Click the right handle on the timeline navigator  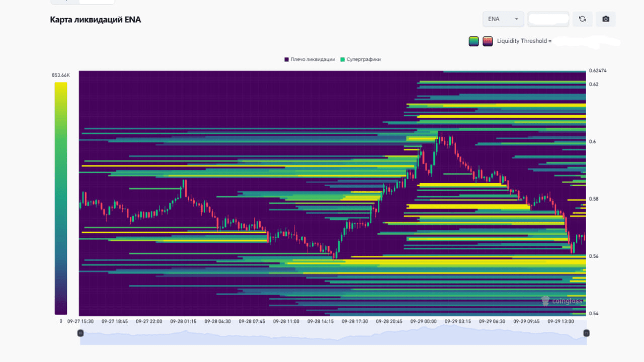[x=586, y=332]
